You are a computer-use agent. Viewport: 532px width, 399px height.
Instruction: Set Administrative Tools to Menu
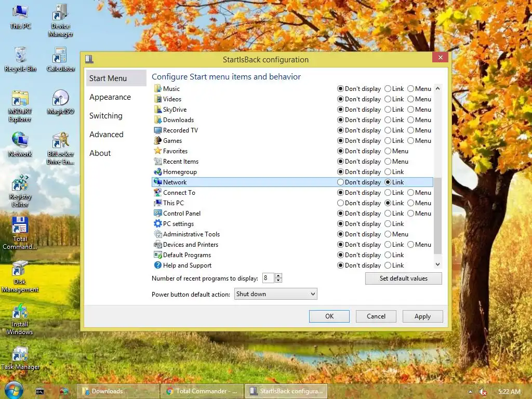click(388, 234)
